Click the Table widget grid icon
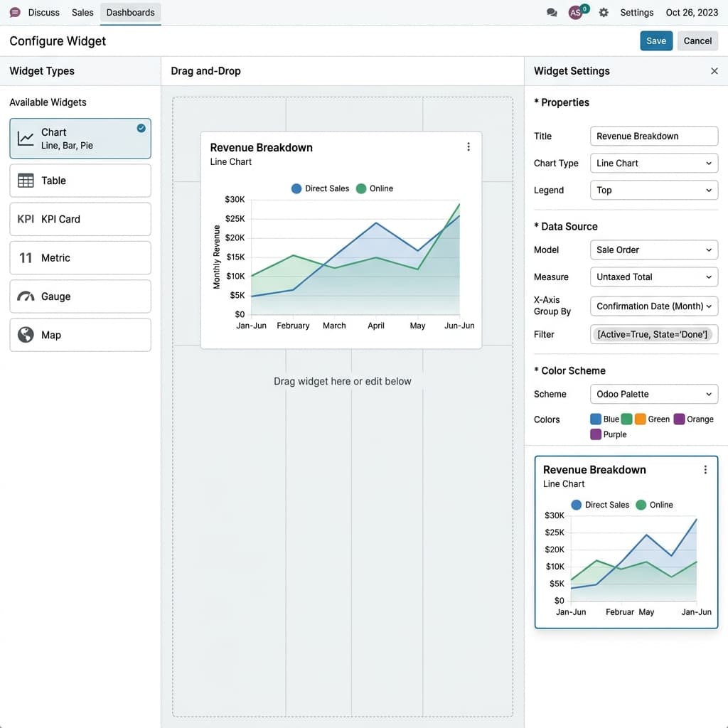728x728 pixels. 26,181
